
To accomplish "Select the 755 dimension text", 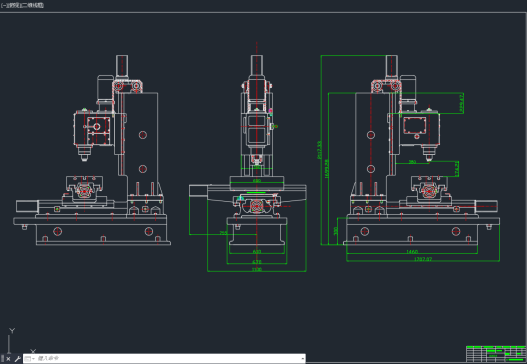I will pyautogui.click(x=223, y=233).
